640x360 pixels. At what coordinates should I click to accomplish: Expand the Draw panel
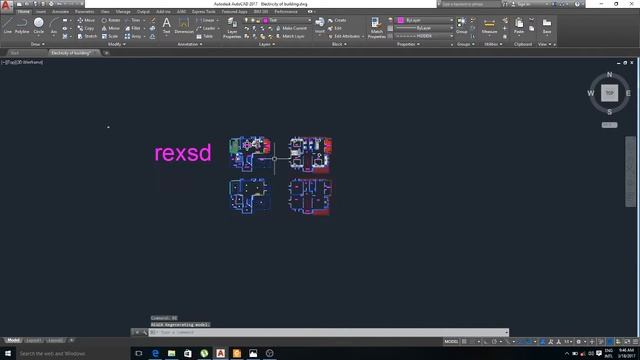(38, 44)
